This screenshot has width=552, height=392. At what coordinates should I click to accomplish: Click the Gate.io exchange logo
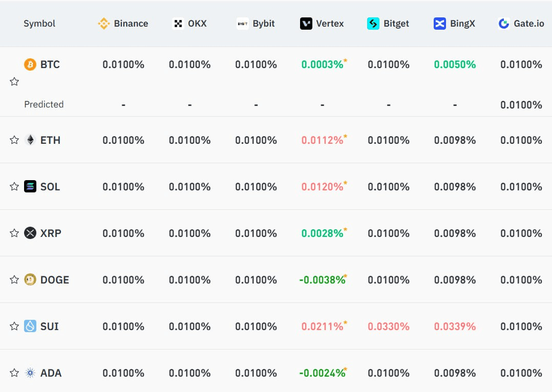pos(504,24)
